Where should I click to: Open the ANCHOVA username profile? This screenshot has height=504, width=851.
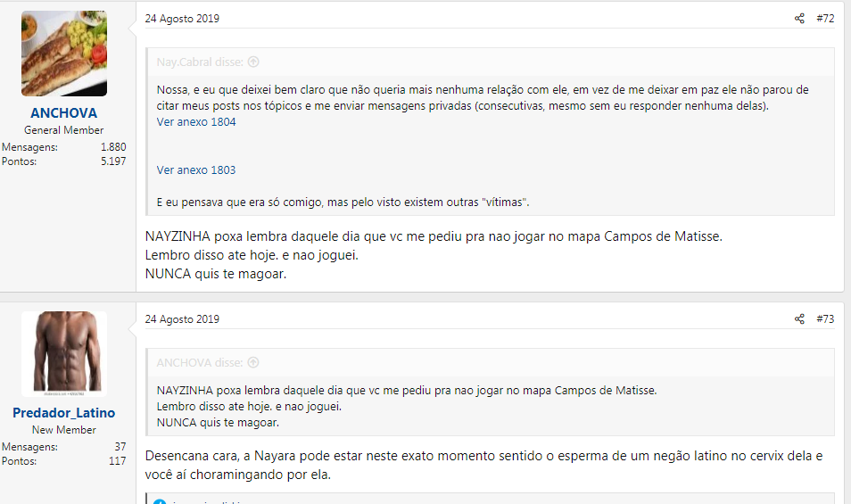(x=64, y=113)
